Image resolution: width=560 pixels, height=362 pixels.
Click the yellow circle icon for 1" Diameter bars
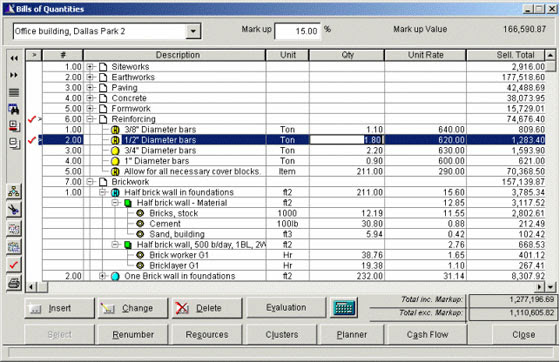coord(115,161)
